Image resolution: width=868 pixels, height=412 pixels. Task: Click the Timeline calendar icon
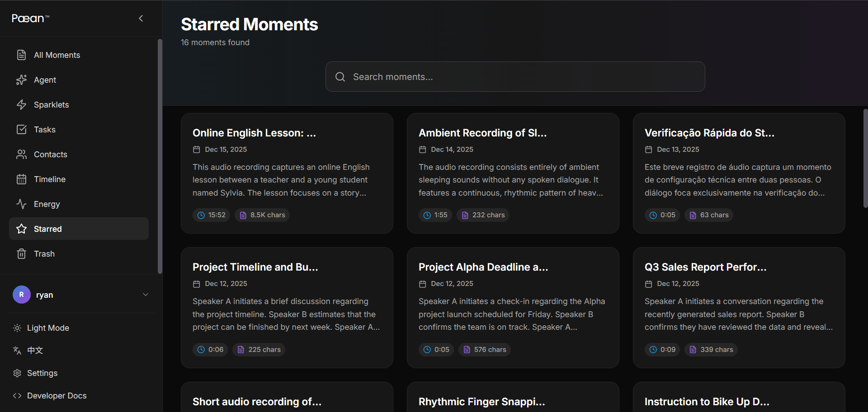[x=22, y=179]
